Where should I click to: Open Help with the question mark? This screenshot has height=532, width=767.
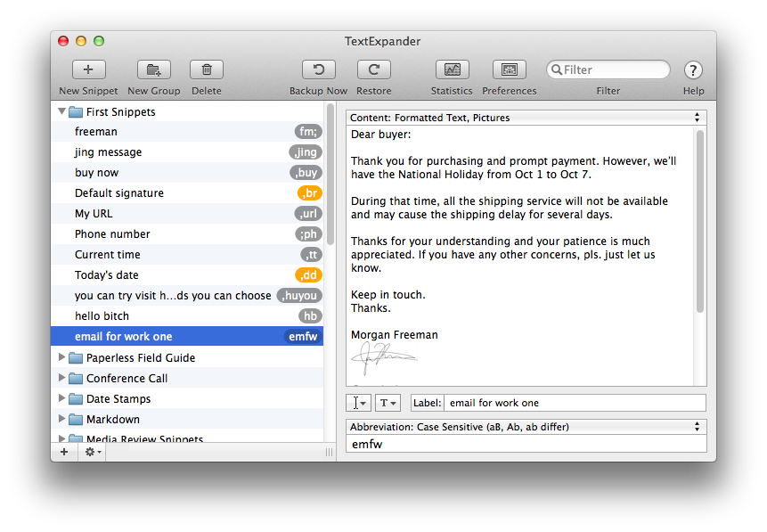[693, 70]
